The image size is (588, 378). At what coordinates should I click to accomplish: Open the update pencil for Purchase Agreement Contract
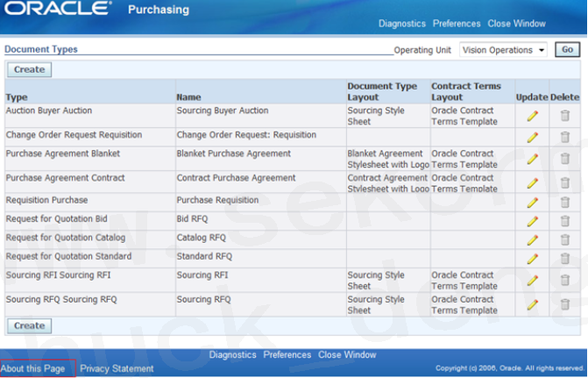[533, 183]
